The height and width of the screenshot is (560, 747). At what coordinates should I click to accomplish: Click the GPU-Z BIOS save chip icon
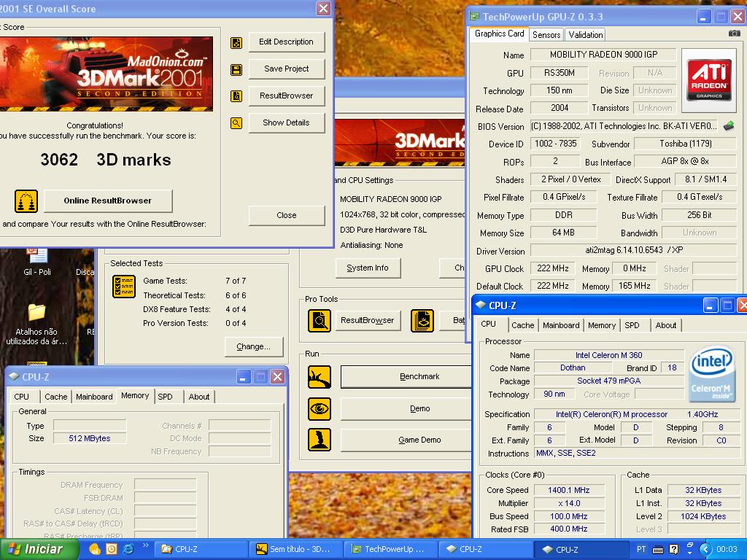(729, 126)
